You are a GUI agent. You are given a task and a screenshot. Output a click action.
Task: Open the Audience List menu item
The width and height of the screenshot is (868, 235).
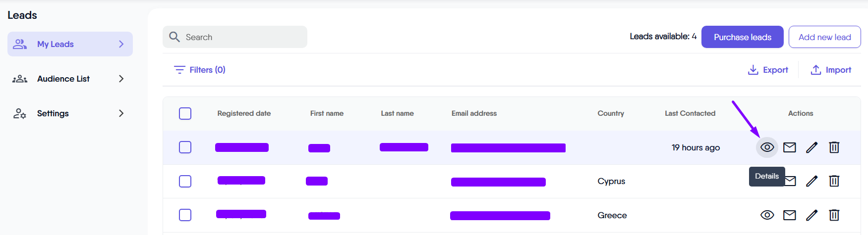tap(63, 79)
